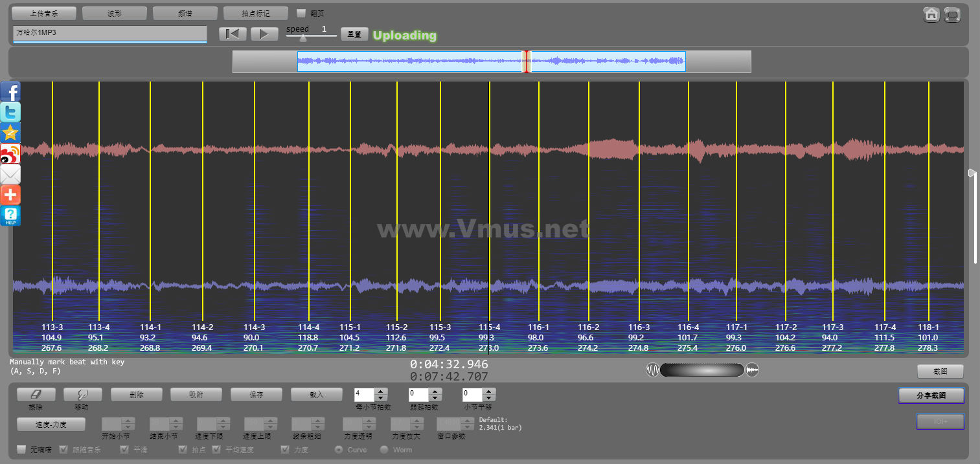The width and height of the screenshot is (980, 464).
Task: Toggle the 无嘀嗒 checkbox
Action: [21, 449]
